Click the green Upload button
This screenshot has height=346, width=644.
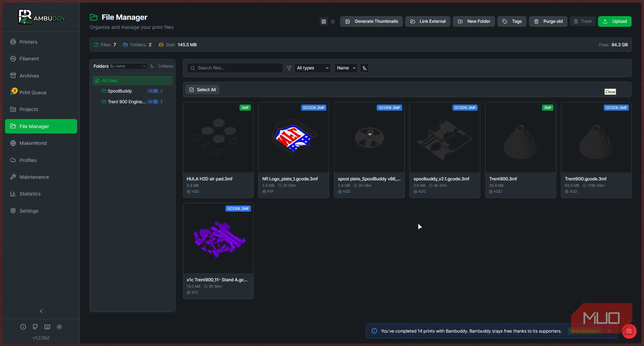point(614,21)
